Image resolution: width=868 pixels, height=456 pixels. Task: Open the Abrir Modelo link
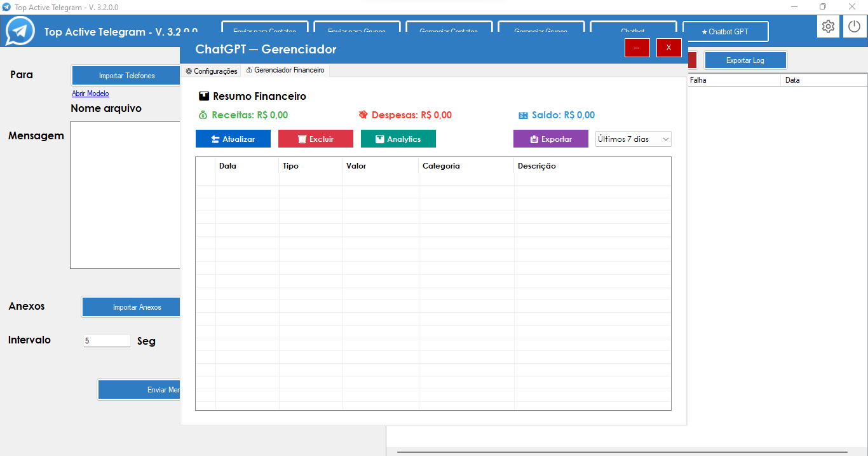tap(90, 93)
